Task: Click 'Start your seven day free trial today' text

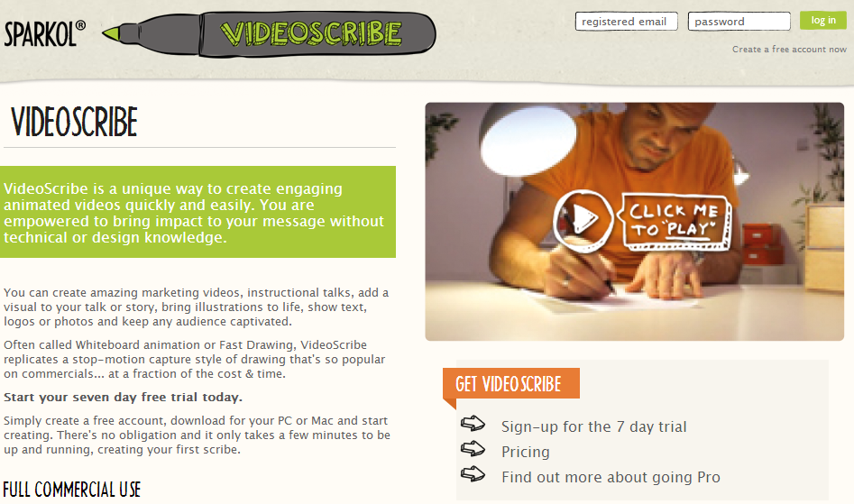Action: 123,398
